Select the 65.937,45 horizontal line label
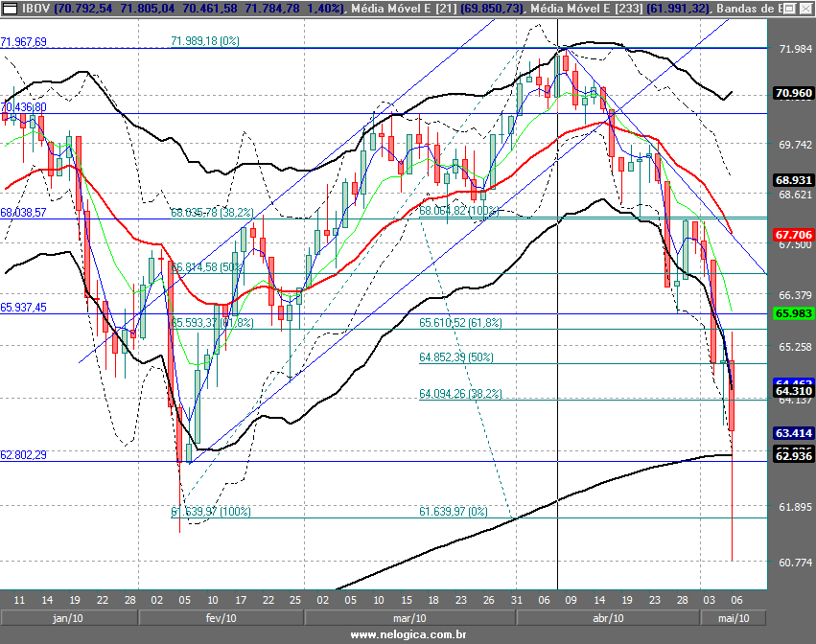This screenshot has width=816, height=644. tap(23, 308)
